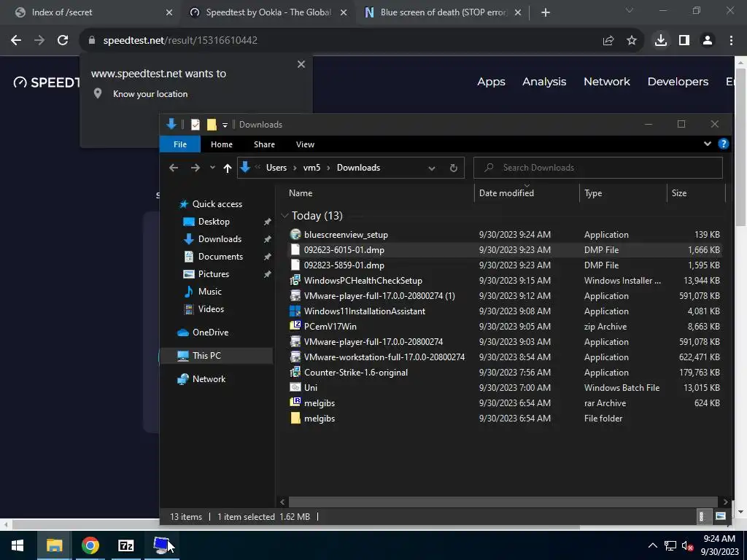The width and height of the screenshot is (747, 560).
Task: Click the Properties quick access toolbar icon
Action: [x=196, y=124]
